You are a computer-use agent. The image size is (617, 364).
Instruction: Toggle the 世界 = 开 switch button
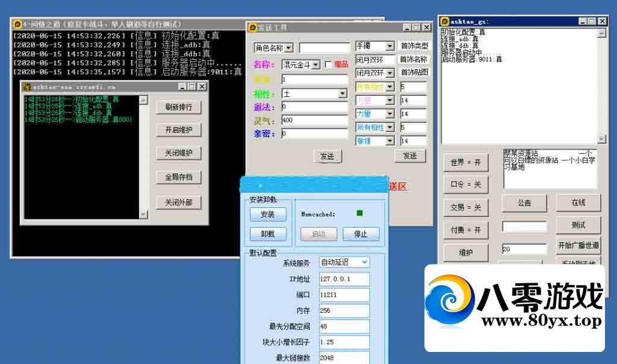[x=466, y=163]
